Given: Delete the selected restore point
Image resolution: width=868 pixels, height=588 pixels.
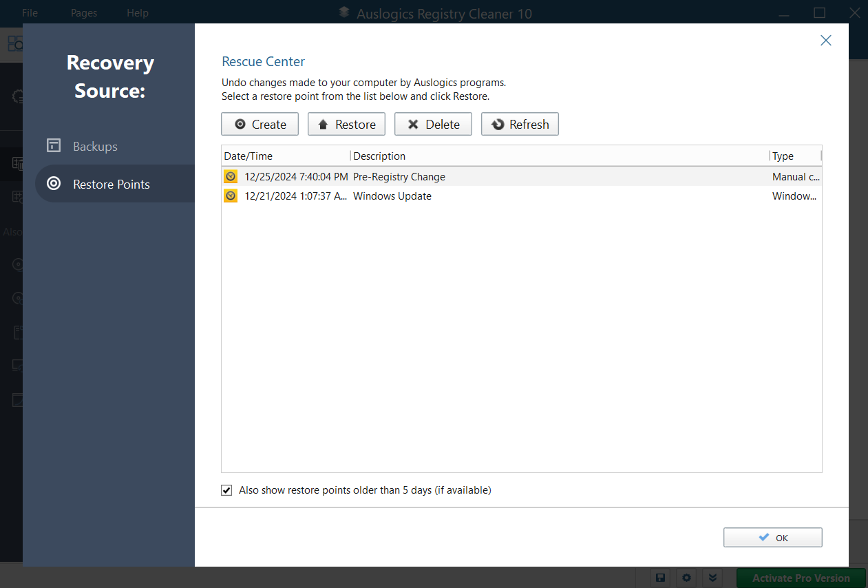Looking at the screenshot, I should [433, 124].
